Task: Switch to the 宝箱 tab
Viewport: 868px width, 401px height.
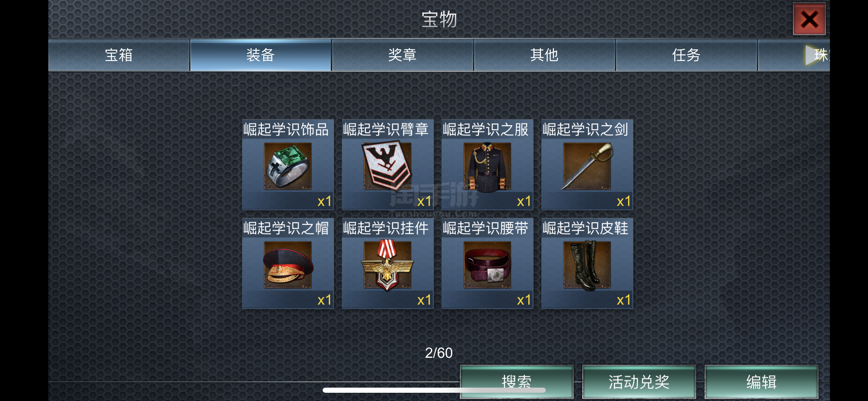Action: 119,55
